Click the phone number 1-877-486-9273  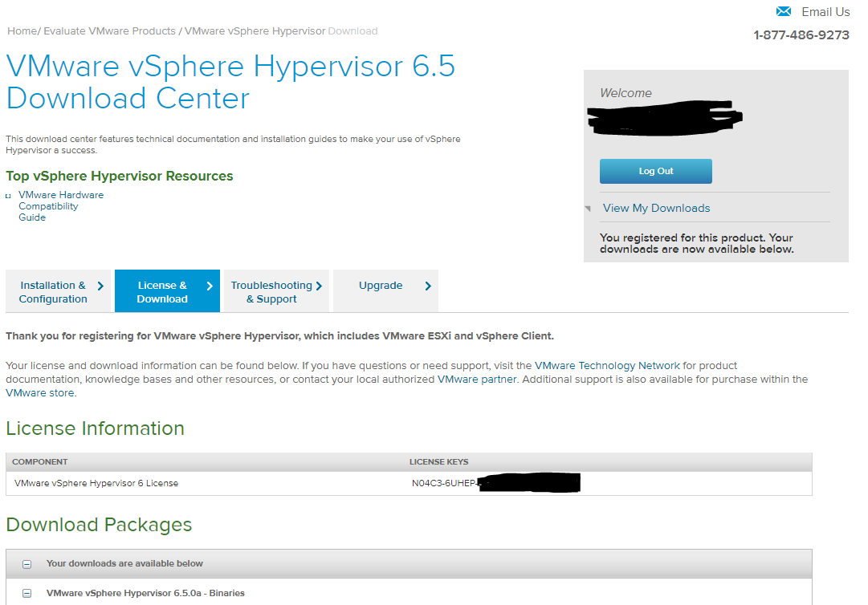801,35
